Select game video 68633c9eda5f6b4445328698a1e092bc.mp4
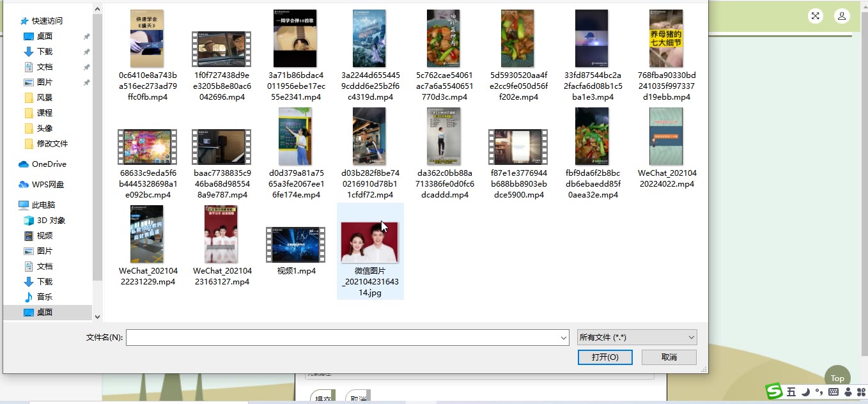The image size is (868, 404). tap(147, 164)
